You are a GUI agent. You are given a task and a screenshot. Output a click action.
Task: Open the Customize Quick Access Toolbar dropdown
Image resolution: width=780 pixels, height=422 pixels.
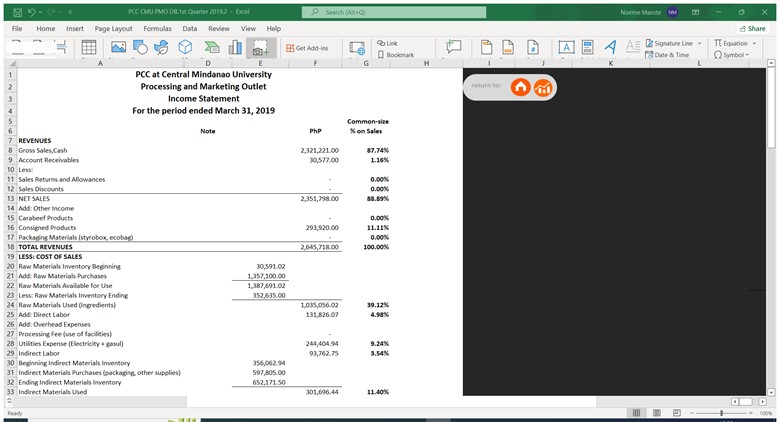coord(70,12)
